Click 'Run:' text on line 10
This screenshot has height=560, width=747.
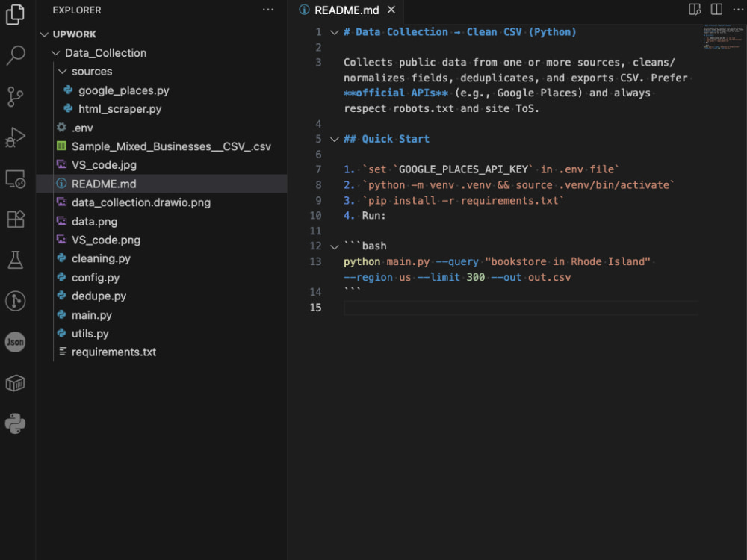pos(374,216)
